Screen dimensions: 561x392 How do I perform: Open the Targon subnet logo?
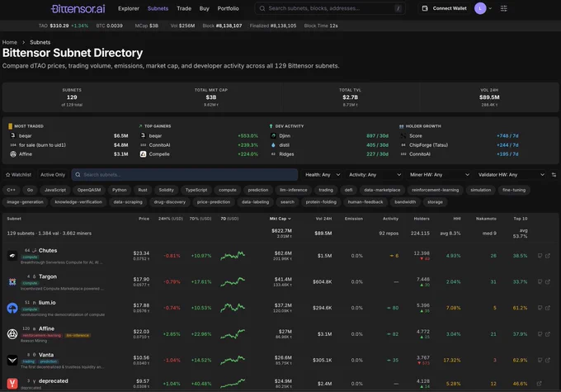12,281
